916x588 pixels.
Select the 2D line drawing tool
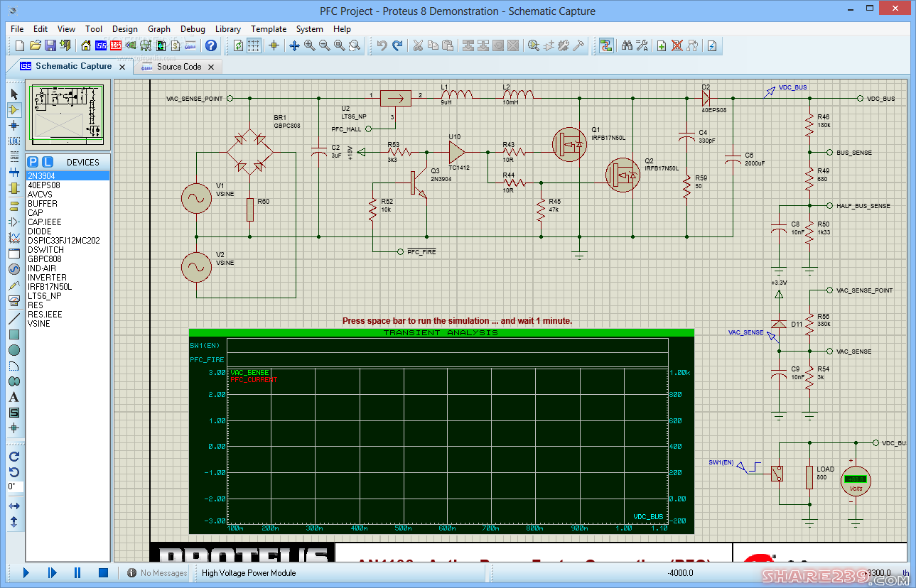tap(14, 319)
